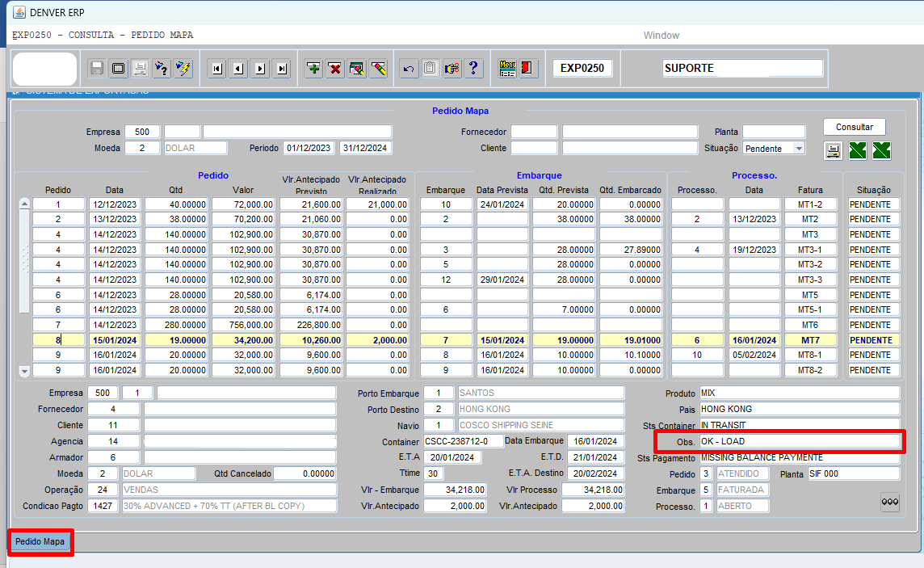Image resolution: width=924 pixels, height=568 pixels.
Task: Click the ooo details button
Action: 890,502
